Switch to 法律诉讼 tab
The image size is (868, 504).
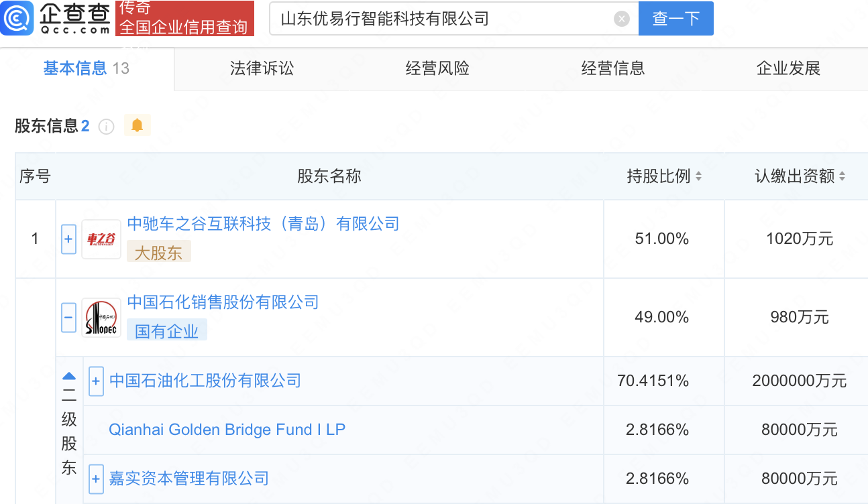tap(262, 68)
